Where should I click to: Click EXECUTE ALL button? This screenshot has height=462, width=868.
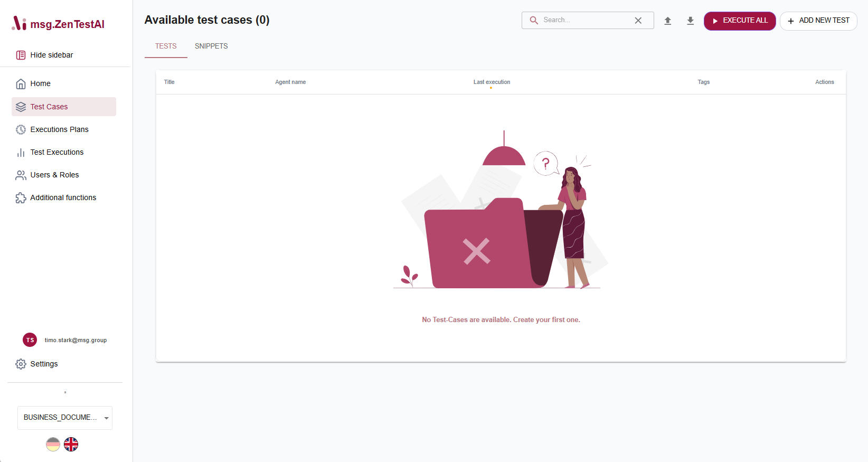click(740, 21)
